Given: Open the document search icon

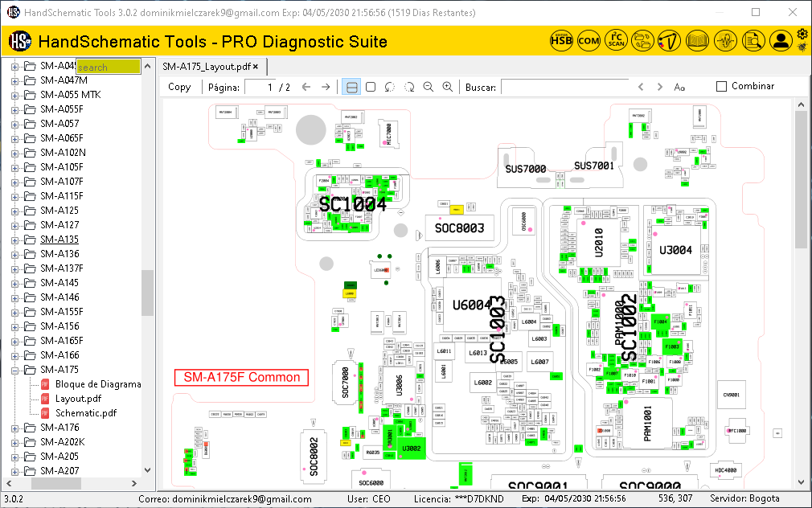Looking at the screenshot, I should click(x=753, y=40).
